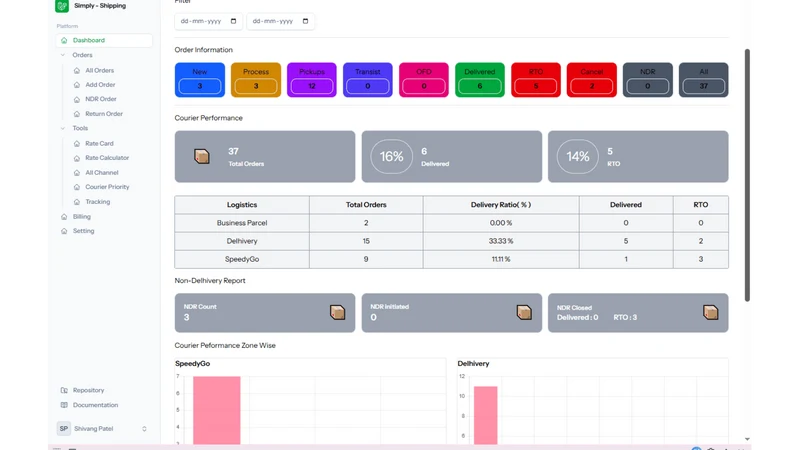Screen dimensions: 800x450
Task: Click the 14% RTO ratio circle
Action: coord(578,157)
